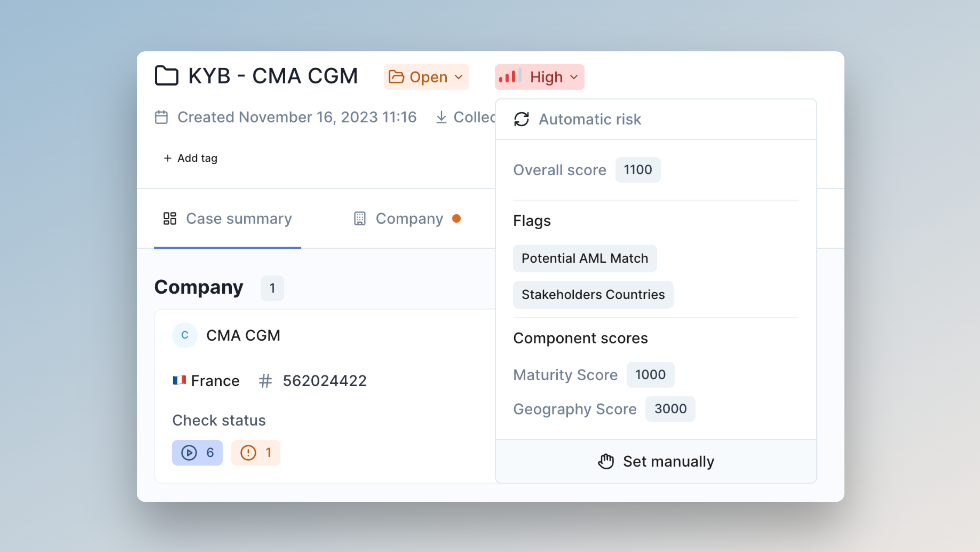
Task: Click the Potential AML Match flag
Action: pos(584,258)
